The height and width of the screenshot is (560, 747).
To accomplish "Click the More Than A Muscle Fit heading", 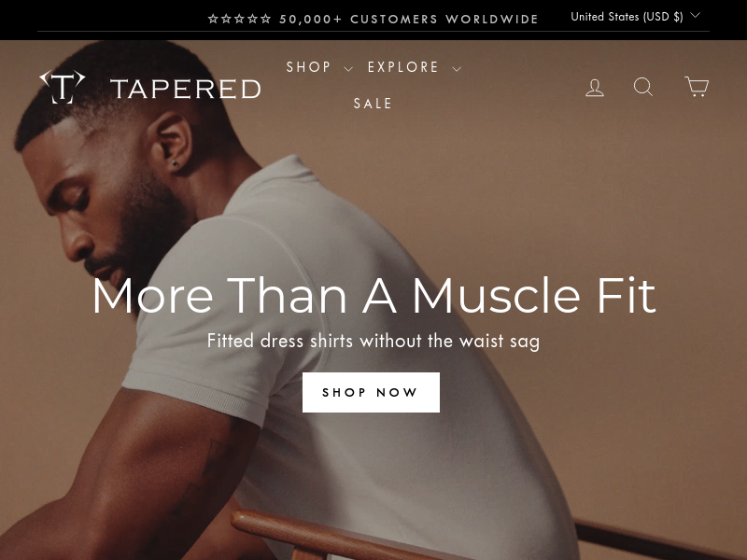I will coord(374,296).
